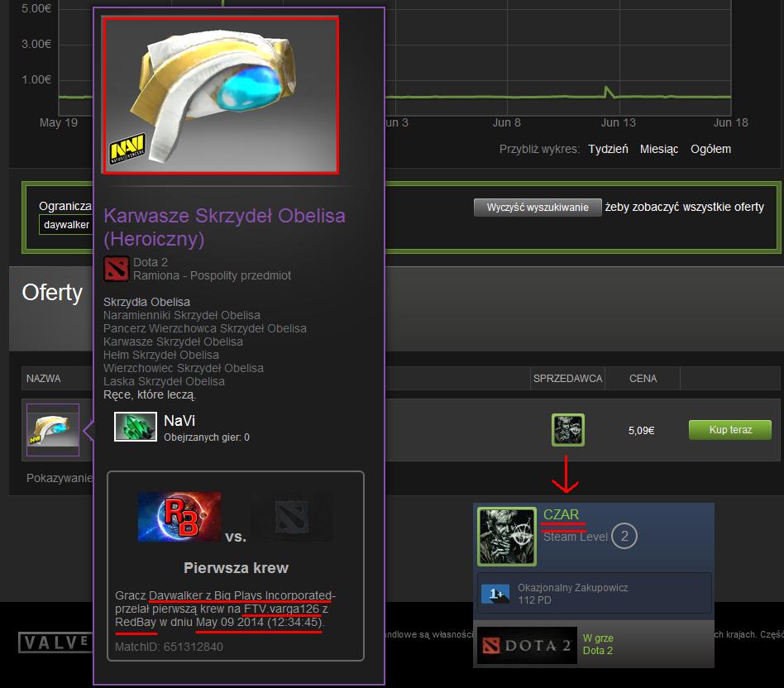Click the Skrzydła Obelisa set name
The image size is (784, 688).
(146, 302)
